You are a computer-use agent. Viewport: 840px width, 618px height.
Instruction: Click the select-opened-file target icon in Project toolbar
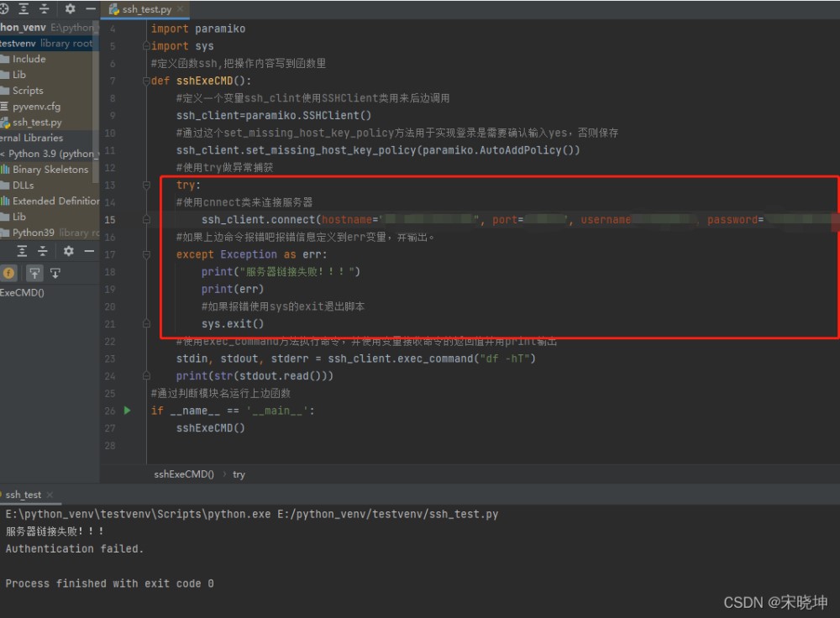point(3,8)
